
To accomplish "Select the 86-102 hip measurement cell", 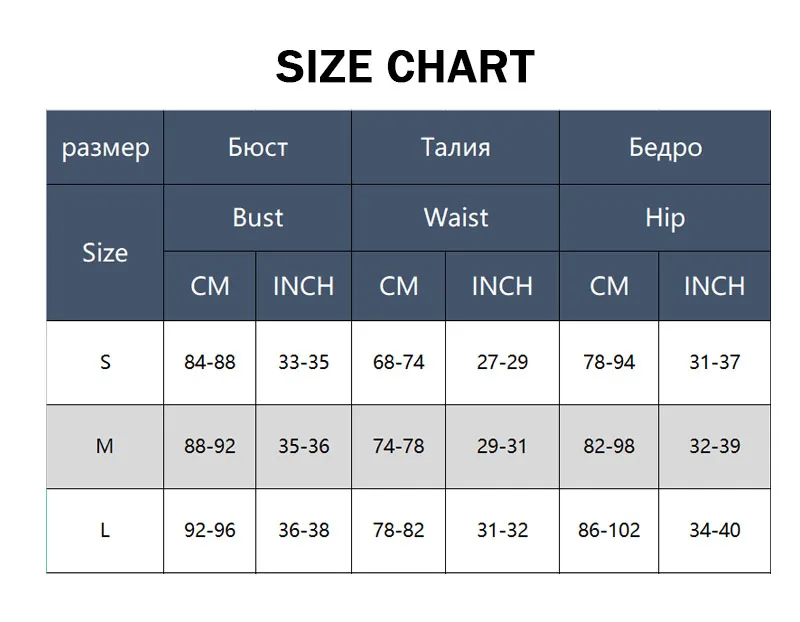I will 609,530.
